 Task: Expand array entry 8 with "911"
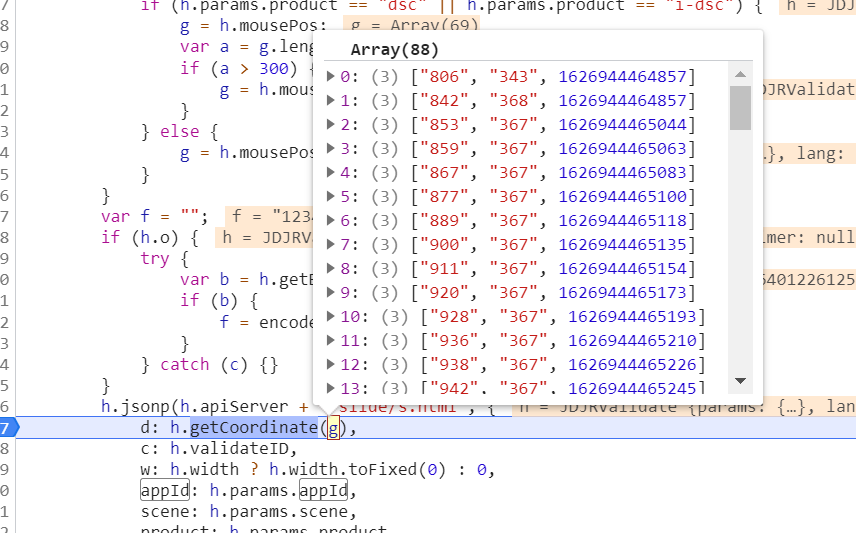pyautogui.click(x=330, y=269)
